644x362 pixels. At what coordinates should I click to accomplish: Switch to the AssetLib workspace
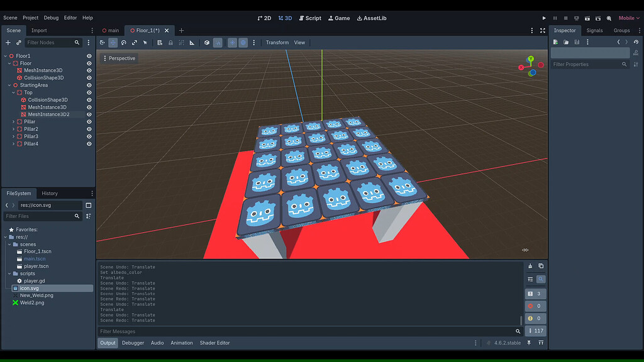(x=372, y=18)
